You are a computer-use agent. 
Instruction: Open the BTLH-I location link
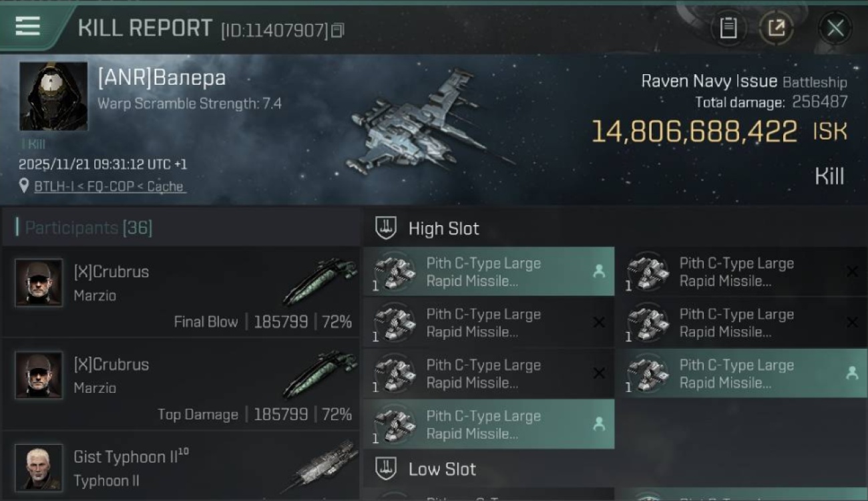[x=110, y=186]
